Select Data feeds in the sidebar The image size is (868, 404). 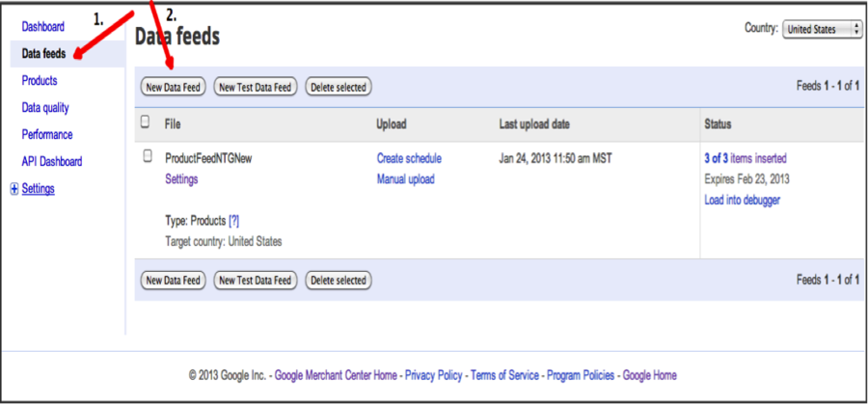click(43, 54)
